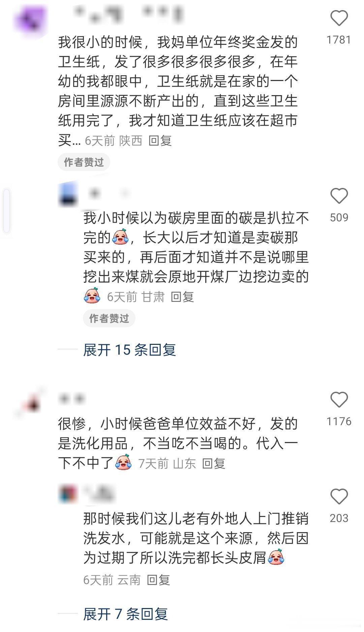Expand 展开 15 条回复
This screenshot has width=364, height=632.
coord(129,350)
